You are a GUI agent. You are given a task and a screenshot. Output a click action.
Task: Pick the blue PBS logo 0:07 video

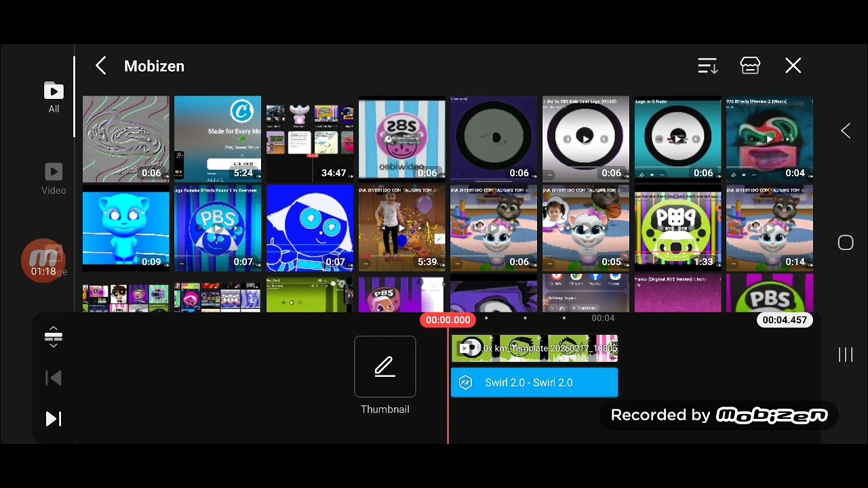coord(218,228)
